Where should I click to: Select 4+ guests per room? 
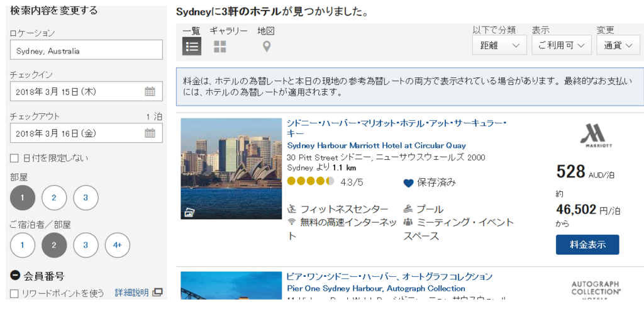pyautogui.click(x=118, y=245)
